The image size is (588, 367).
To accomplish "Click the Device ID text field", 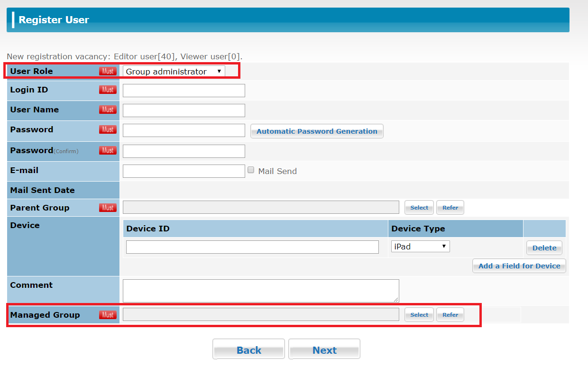I will coord(252,247).
